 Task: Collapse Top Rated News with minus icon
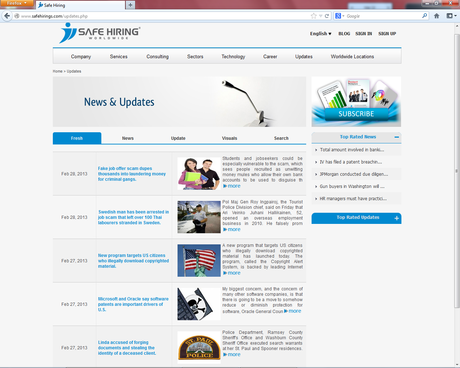click(396, 137)
